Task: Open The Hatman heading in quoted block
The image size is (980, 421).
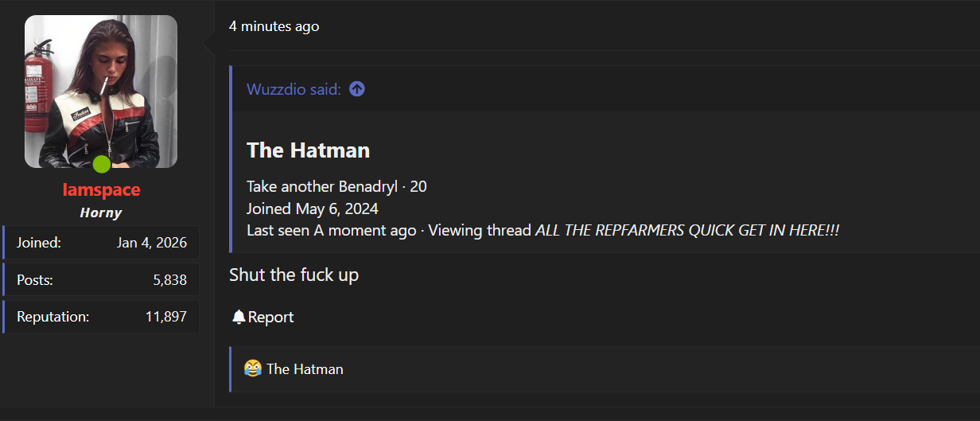Action: click(x=308, y=150)
